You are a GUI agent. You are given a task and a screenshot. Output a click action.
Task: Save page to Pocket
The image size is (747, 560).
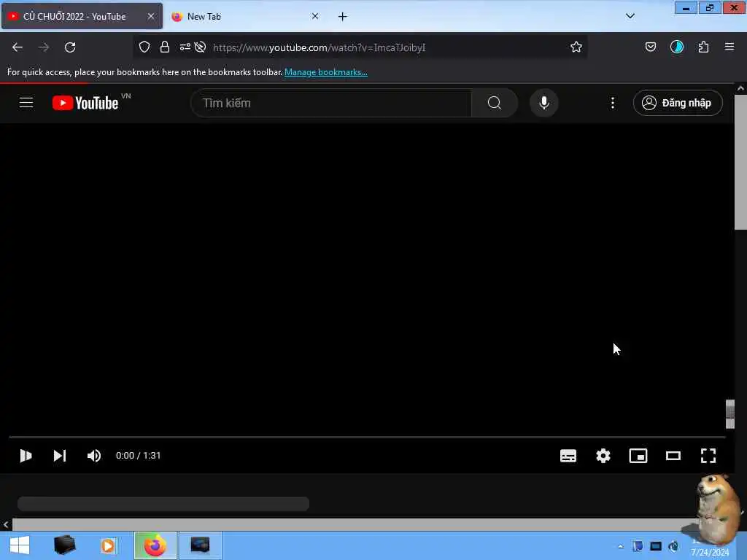[x=650, y=47]
